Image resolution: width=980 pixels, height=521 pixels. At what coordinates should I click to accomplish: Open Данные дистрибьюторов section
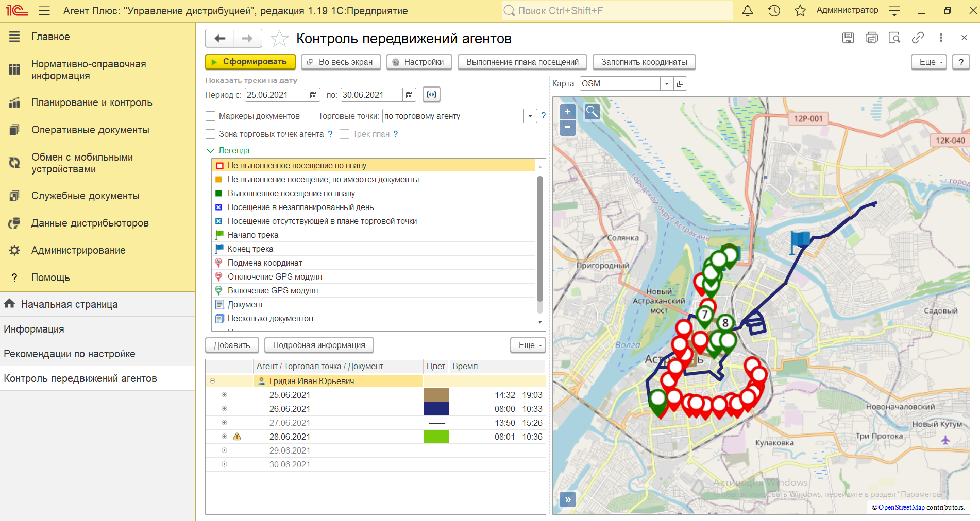coord(90,223)
